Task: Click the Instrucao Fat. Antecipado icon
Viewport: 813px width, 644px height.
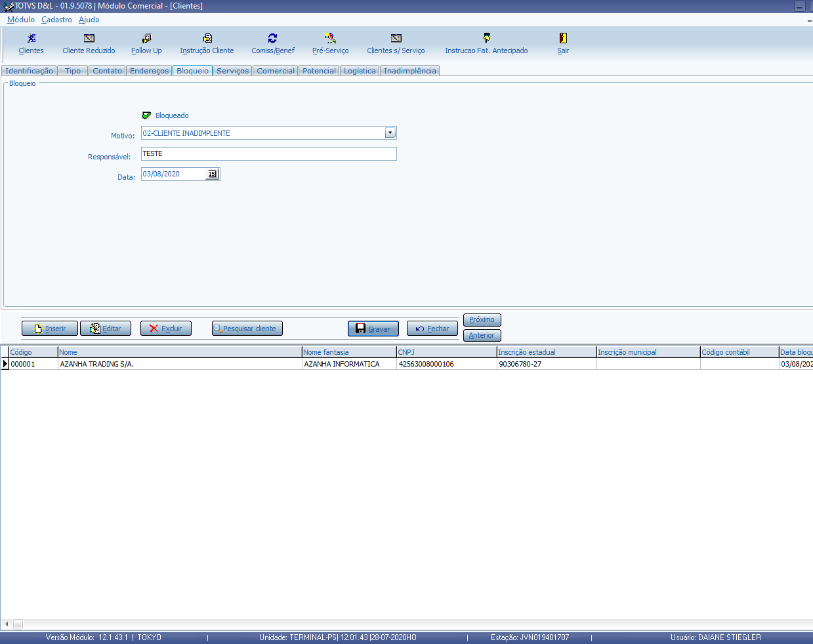Action: click(x=486, y=39)
